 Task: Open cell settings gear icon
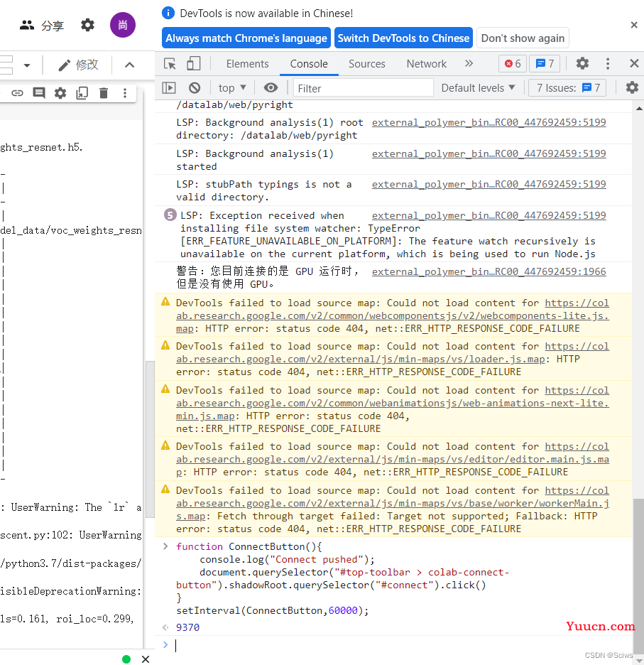coord(60,93)
